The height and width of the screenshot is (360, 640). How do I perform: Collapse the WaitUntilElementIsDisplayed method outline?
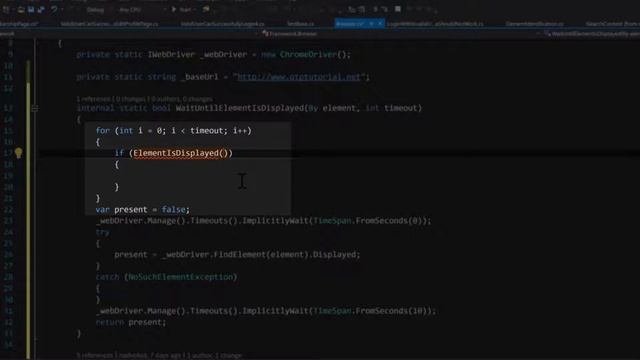(x=35, y=108)
